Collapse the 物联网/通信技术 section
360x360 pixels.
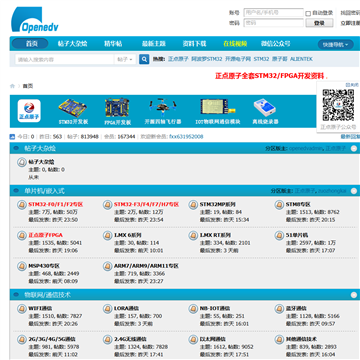(354, 295)
